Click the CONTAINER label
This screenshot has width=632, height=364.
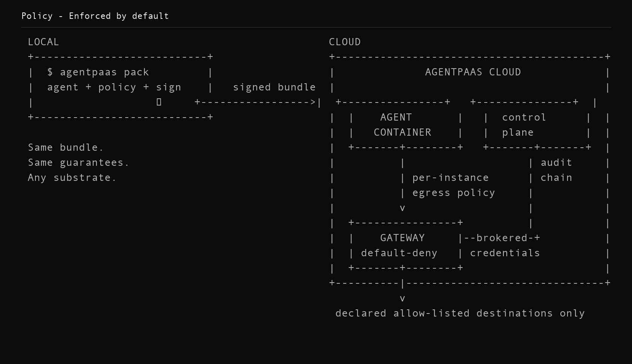tap(402, 132)
